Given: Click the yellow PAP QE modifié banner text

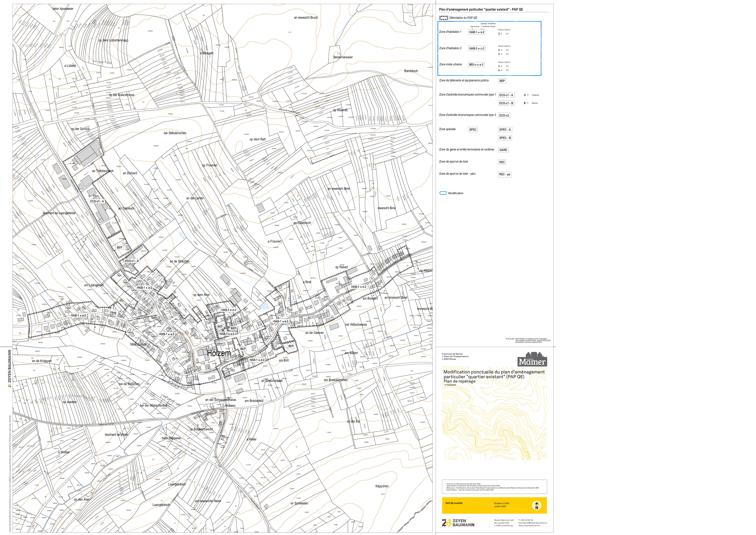Looking at the screenshot, I should [454, 503].
